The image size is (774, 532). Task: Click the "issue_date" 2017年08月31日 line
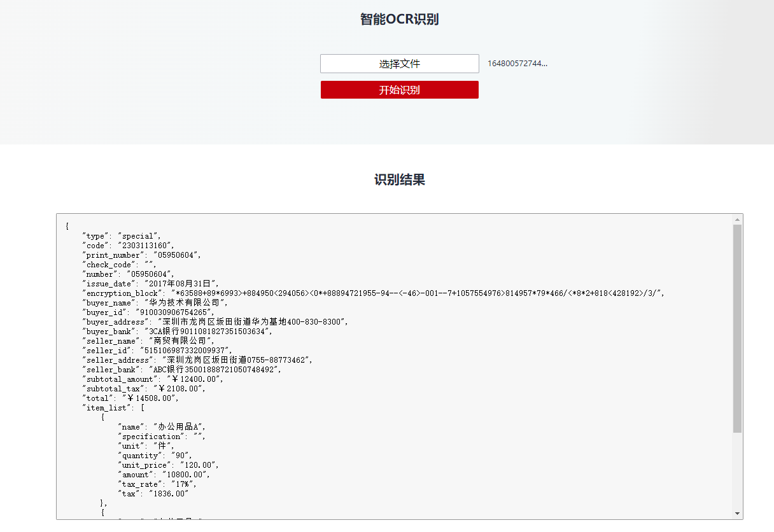[x=151, y=284]
